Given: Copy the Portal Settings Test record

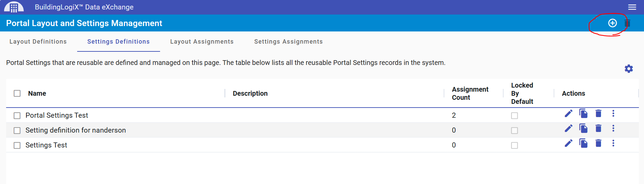Looking at the screenshot, I should tap(583, 113).
